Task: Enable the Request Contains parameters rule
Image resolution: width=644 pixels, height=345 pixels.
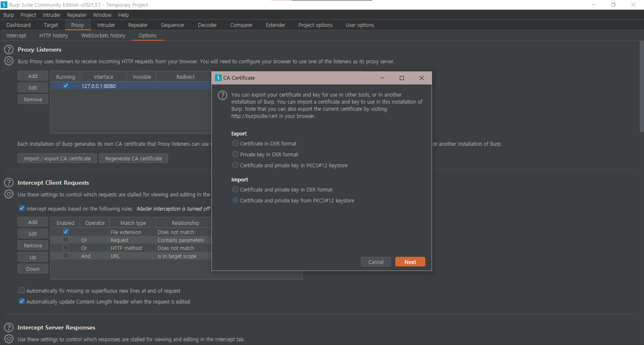Action: (x=65, y=240)
